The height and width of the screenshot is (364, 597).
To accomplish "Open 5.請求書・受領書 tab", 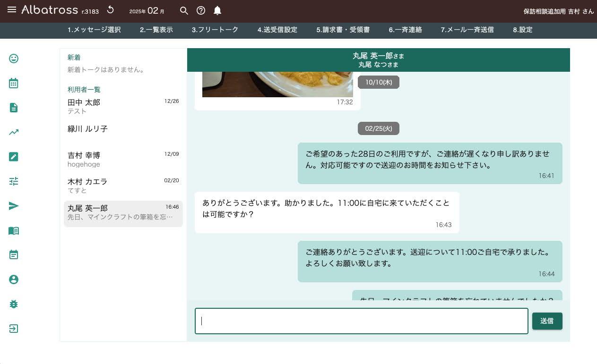I will point(343,30).
